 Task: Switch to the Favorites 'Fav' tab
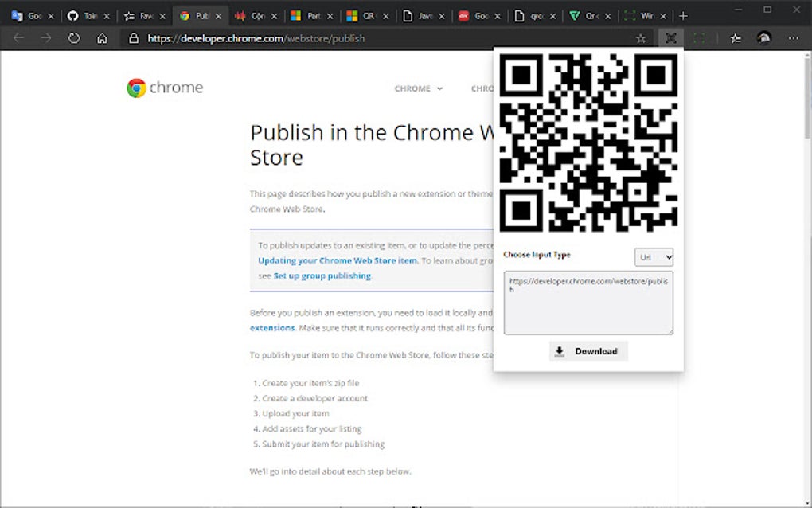coord(144,16)
